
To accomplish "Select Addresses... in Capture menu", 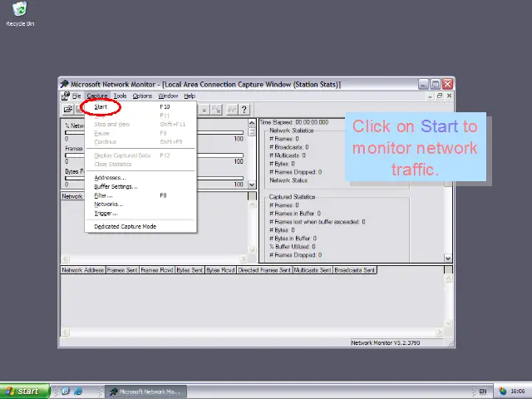I will click(140, 178).
